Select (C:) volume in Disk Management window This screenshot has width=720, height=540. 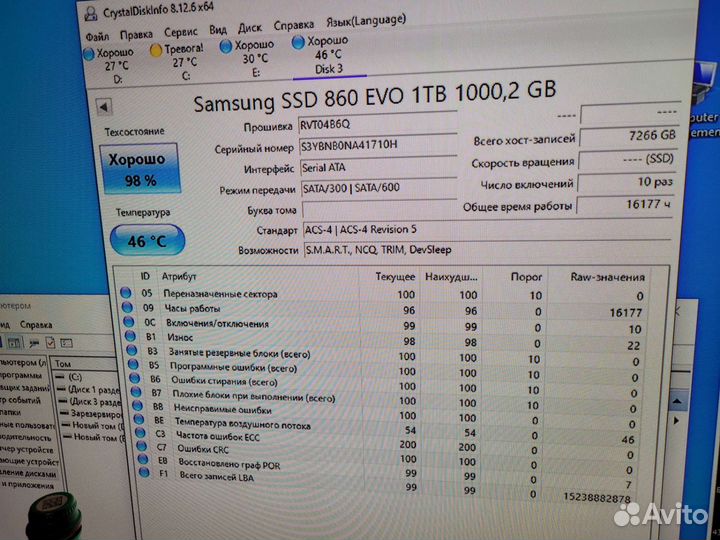pos(75,377)
